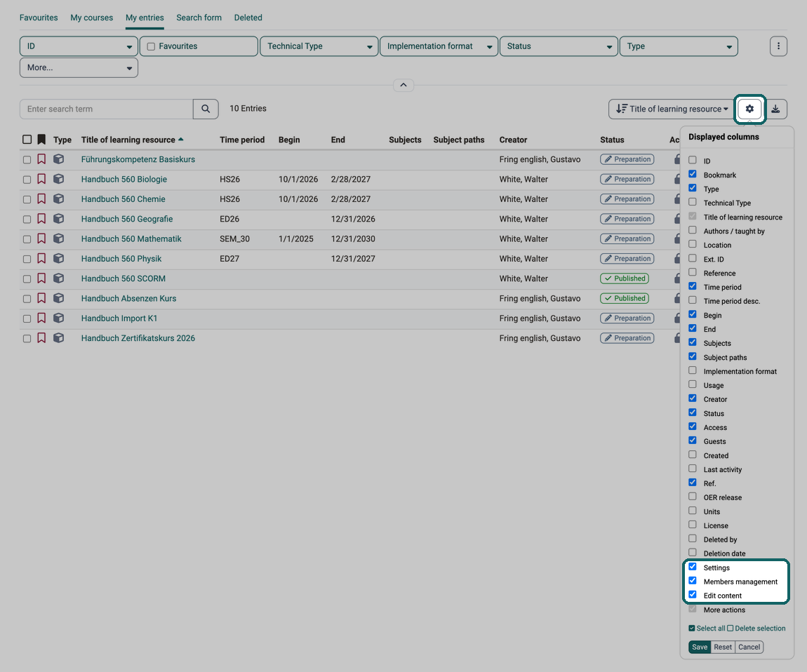The width and height of the screenshot is (807, 672).
Task: Open the Implementation format filter dropdown
Action: point(439,46)
